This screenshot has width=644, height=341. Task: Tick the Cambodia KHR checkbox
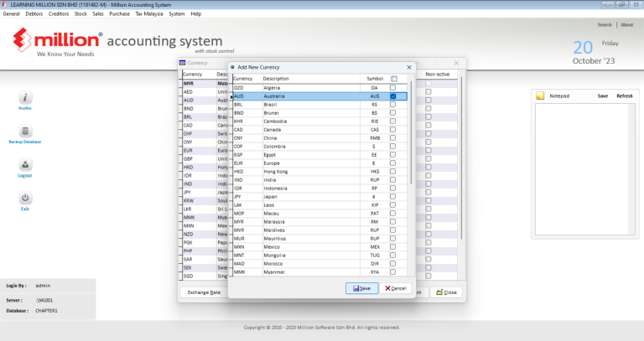click(x=393, y=121)
